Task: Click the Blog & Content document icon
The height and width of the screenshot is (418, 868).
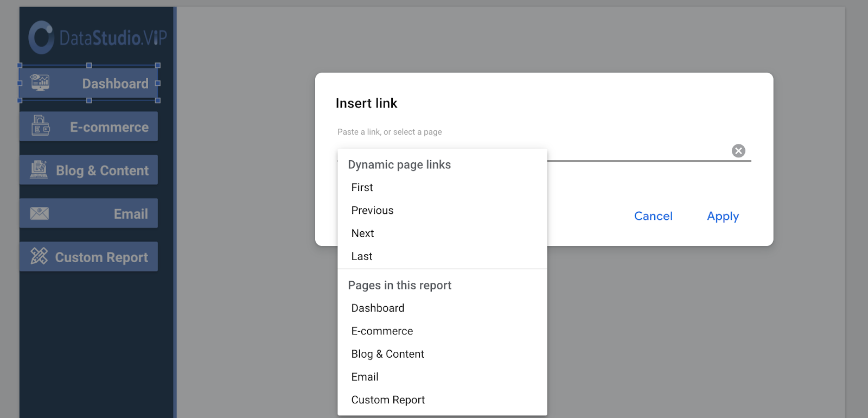Action: pyautogui.click(x=39, y=169)
